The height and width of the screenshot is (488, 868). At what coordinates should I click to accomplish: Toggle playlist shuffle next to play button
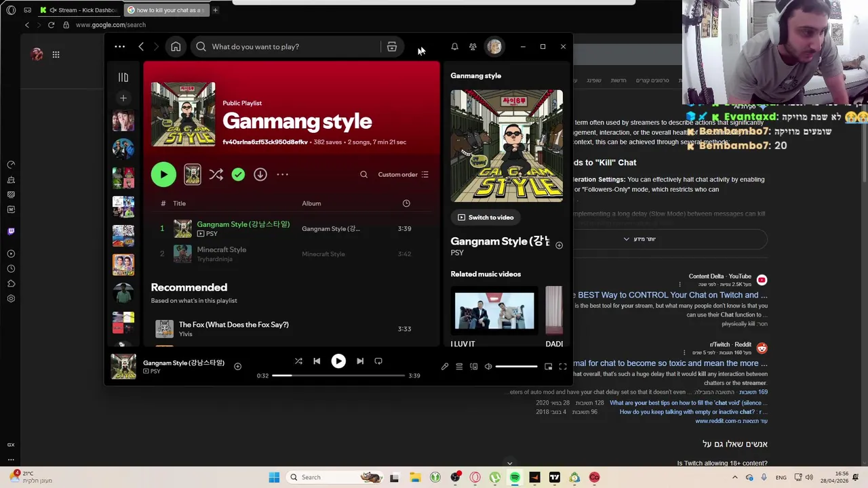pyautogui.click(x=216, y=175)
